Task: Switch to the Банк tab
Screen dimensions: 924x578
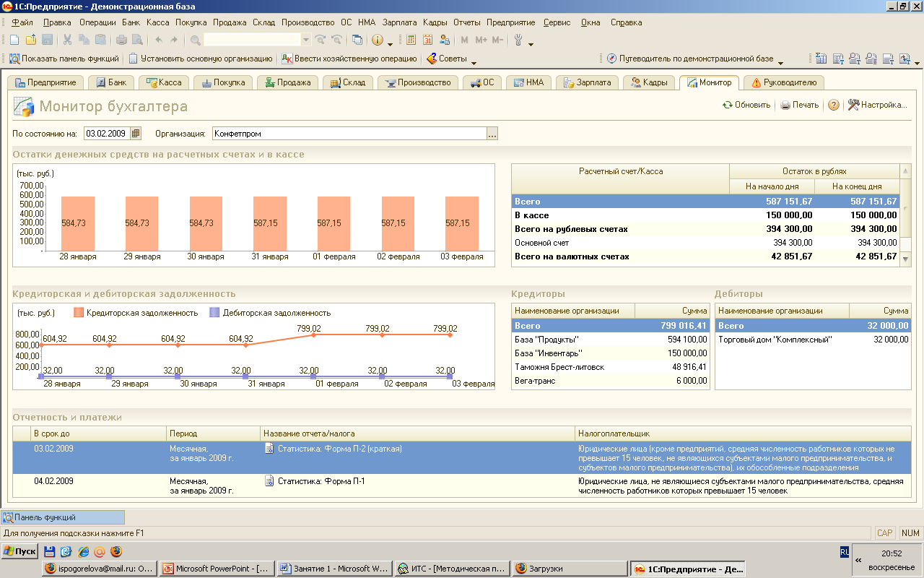Action: (x=110, y=82)
